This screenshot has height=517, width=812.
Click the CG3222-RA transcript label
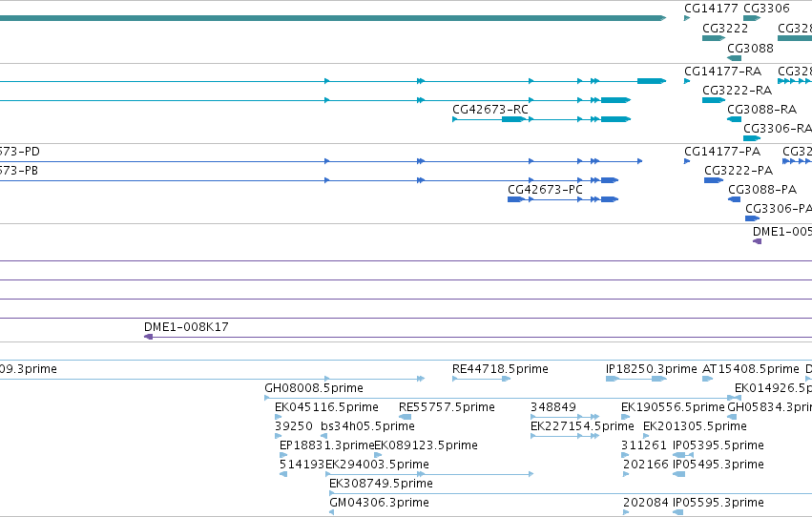tap(737, 91)
